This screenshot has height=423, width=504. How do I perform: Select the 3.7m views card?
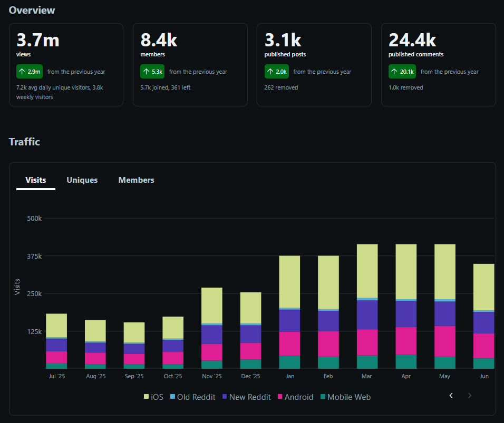pos(66,65)
